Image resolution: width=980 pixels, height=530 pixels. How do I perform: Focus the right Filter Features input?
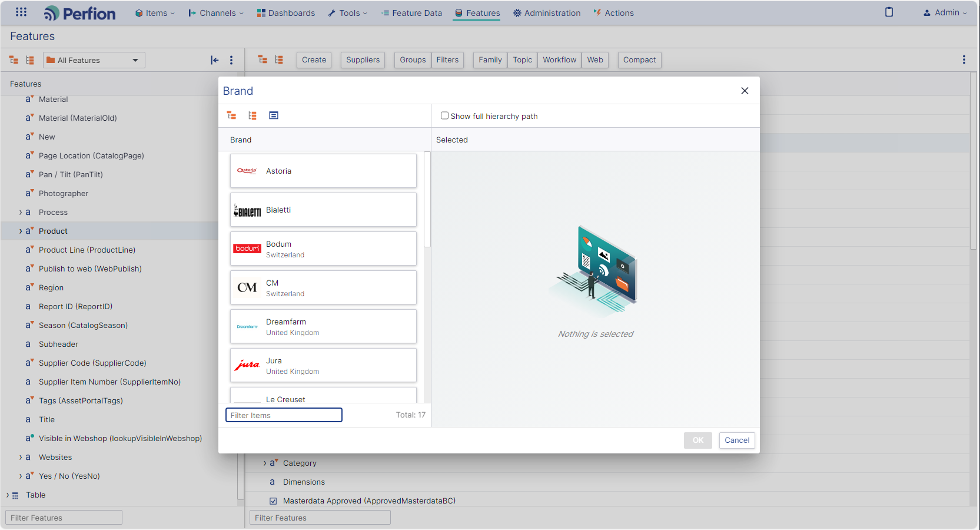pos(320,518)
